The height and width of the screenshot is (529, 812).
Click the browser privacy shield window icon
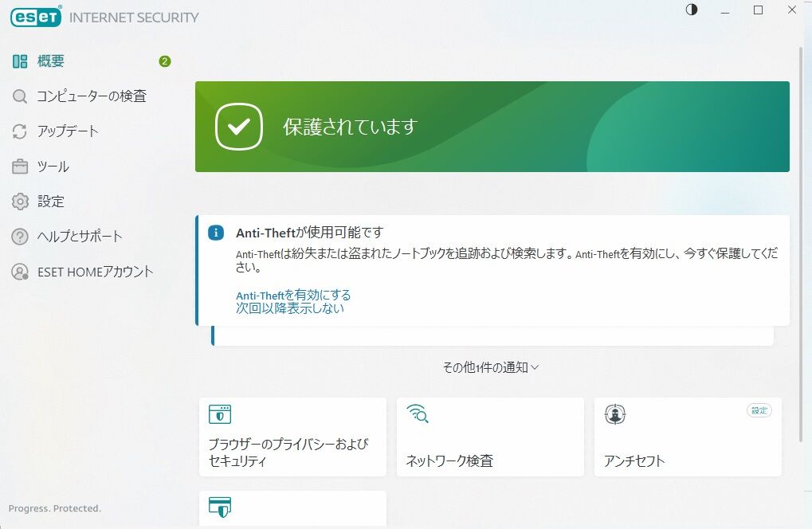pyautogui.click(x=220, y=414)
